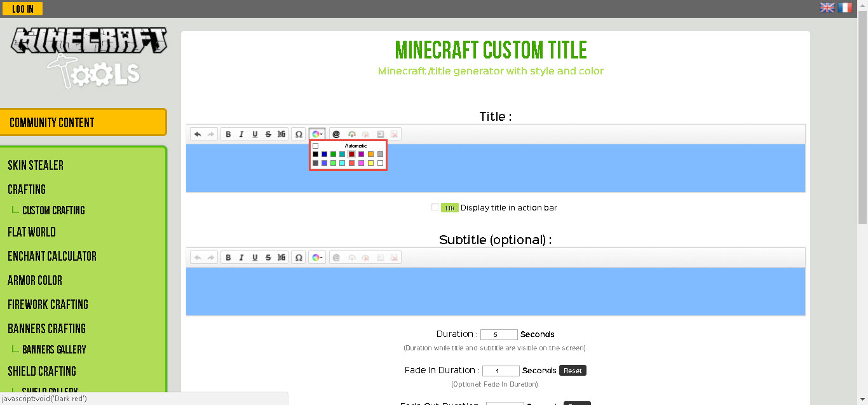Toggle Bold in the Subtitle editor toolbar
The image size is (868, 405).
[228, 257]
